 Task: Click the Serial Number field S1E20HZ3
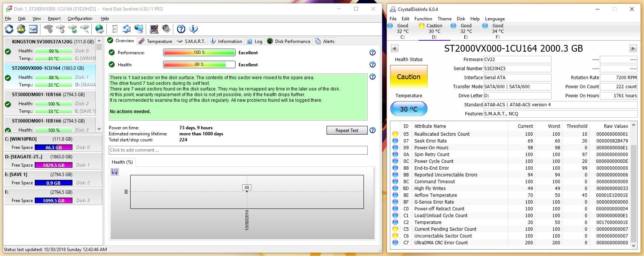(x=517, y=69)
